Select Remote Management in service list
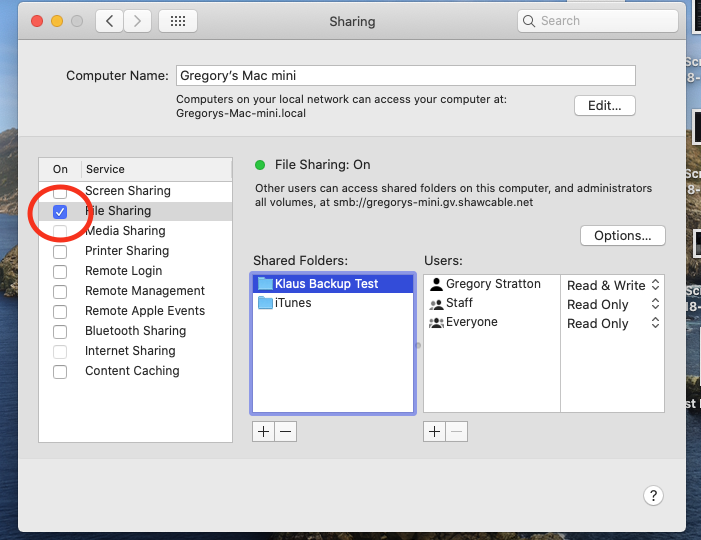The image size is (701, 540). coord(144,291)
